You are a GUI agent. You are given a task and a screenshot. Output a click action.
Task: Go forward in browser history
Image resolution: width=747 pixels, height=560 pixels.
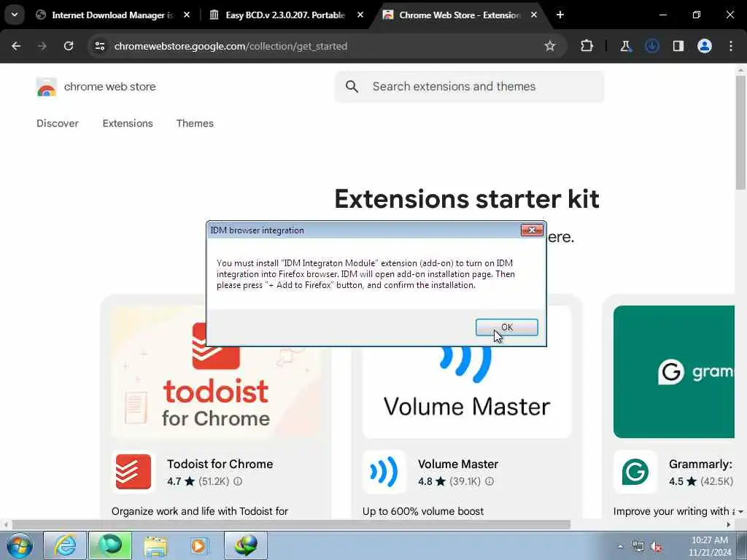pyautogui.click(x=42, y=46)
